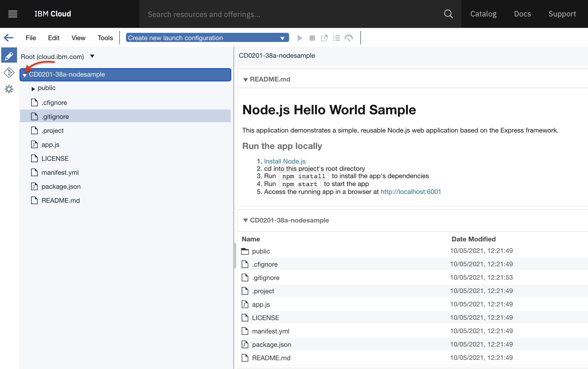Click the .project file icon in tree
This screenshot has height=369, width=588.
[34, 130]
